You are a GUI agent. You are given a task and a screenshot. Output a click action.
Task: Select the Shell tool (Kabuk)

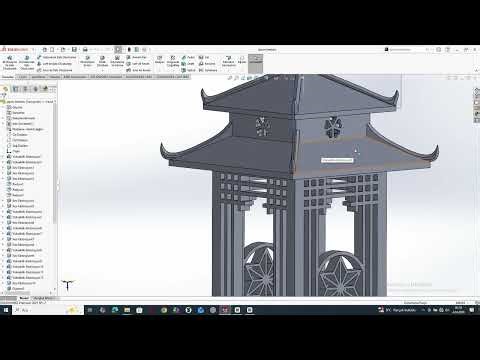tap(188, 70)
